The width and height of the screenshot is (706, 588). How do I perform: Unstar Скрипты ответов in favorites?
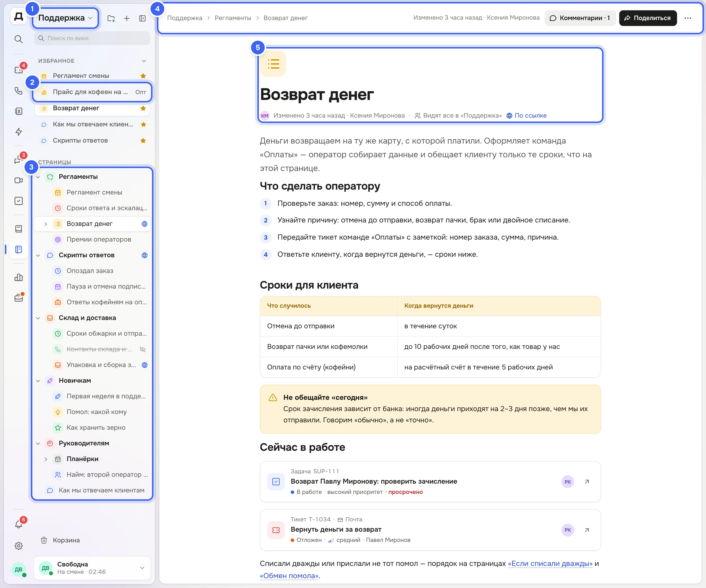[x=143, y=140]
